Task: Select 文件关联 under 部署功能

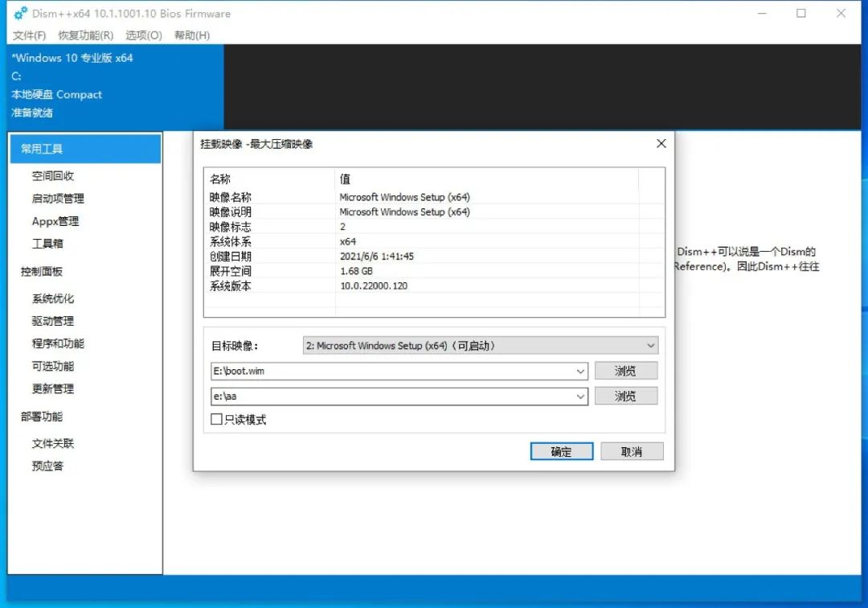Action: [x=47, y=443]
